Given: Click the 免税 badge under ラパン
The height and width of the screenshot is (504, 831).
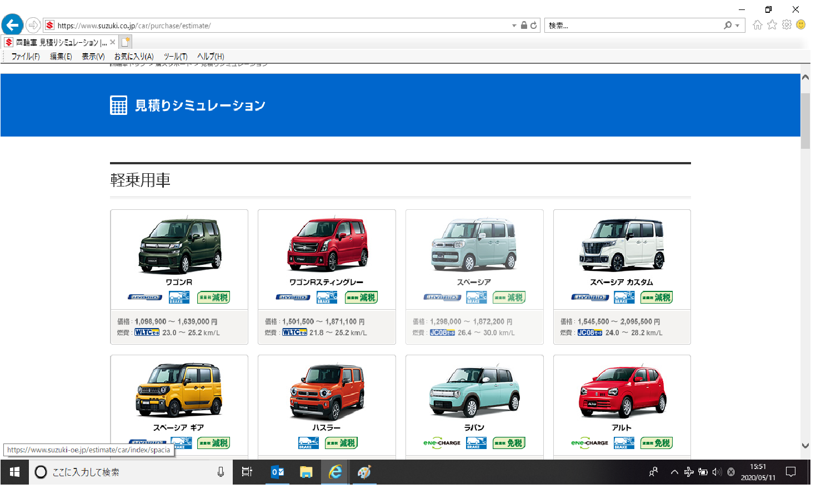Looking at the screenshot, I should (x=509, y=443).
